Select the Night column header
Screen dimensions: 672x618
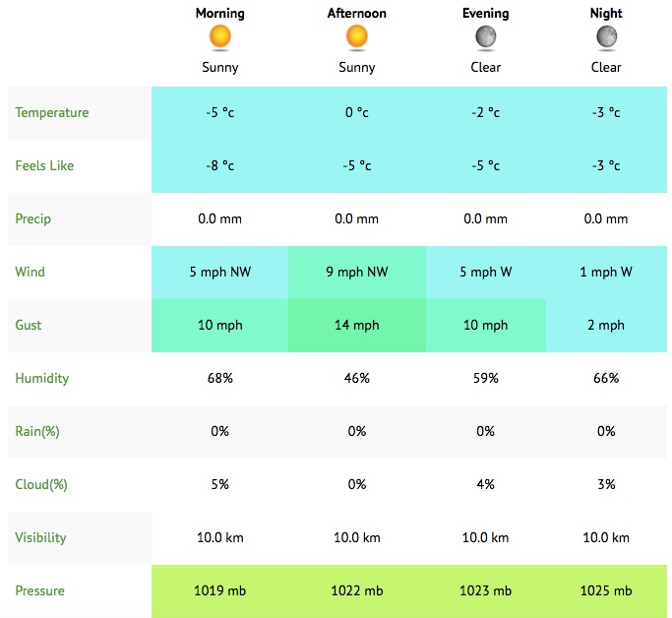606,14
